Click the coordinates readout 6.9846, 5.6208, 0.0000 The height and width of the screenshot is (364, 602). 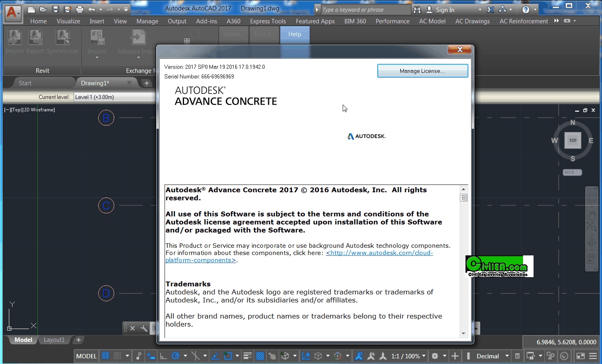(x=566, y=342)
